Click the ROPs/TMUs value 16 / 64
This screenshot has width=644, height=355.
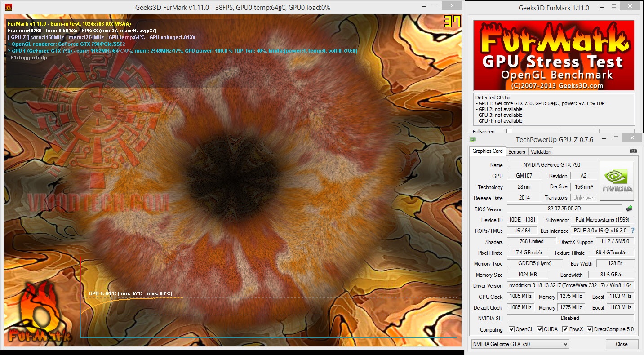tap(522, 231)
